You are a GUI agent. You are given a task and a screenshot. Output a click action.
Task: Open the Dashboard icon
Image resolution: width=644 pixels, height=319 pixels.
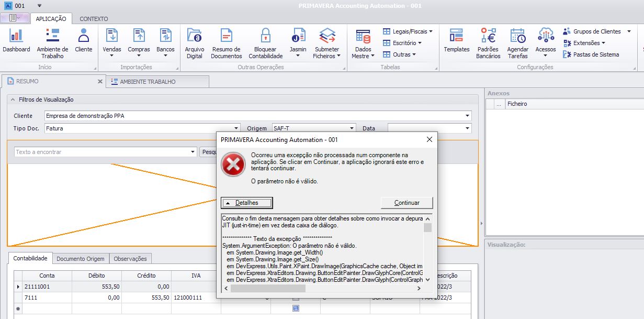tap(16, 41)
